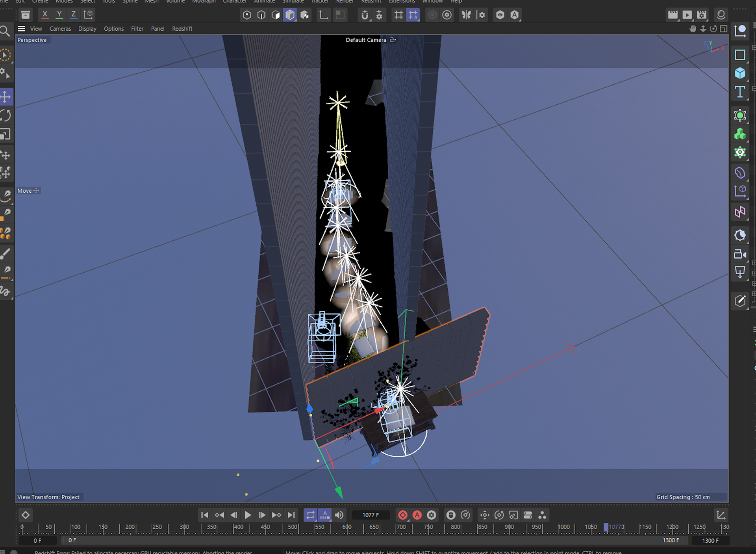This screenshot has width=756, height=554.
Task: Toggle sound playback speaker icon
Action: pos(339,515)
